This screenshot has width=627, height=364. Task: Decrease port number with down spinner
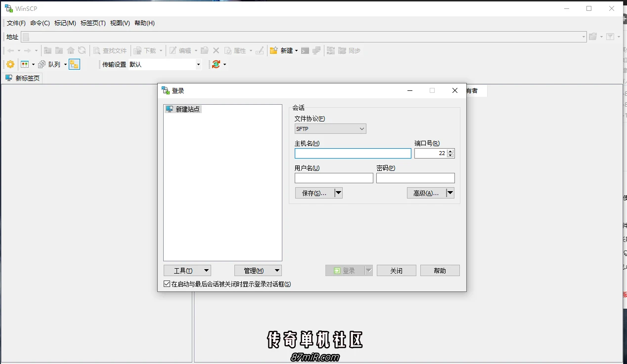click(x=450, y=156)
